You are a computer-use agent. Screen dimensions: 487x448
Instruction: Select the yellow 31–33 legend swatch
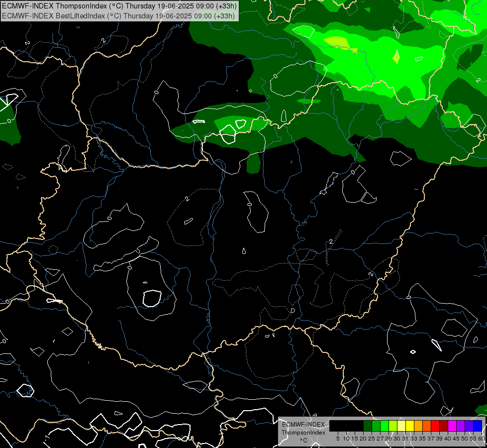[x=410, y=426]
